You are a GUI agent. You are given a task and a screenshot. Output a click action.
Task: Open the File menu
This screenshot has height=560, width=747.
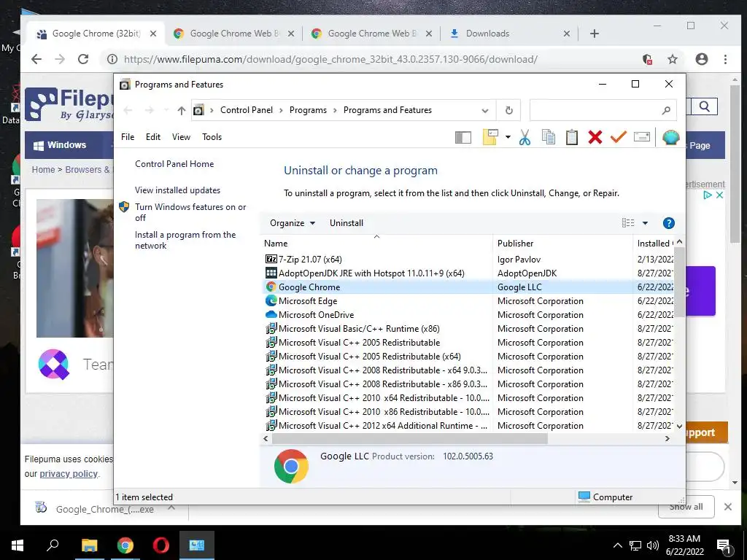tap(128, 137)
